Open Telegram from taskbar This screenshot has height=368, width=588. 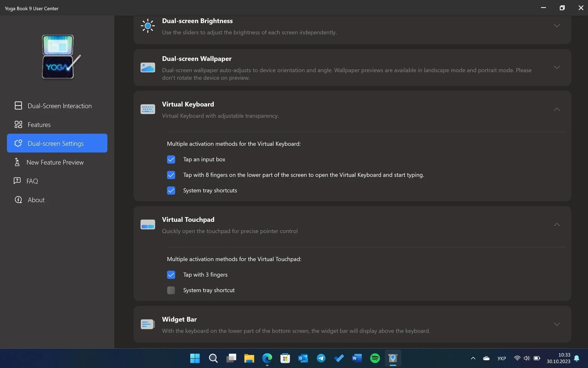[321, 358]
